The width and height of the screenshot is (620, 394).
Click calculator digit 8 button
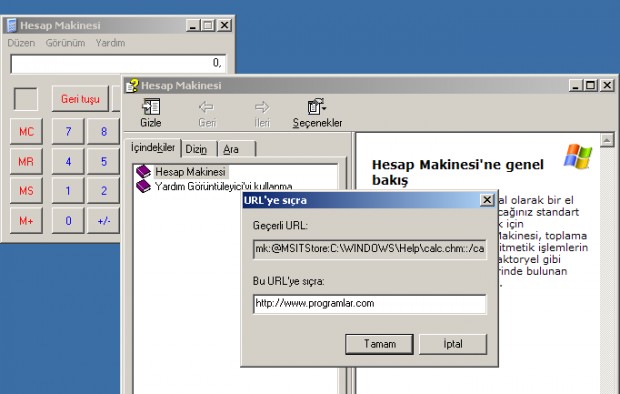click(x=103, y=131)
